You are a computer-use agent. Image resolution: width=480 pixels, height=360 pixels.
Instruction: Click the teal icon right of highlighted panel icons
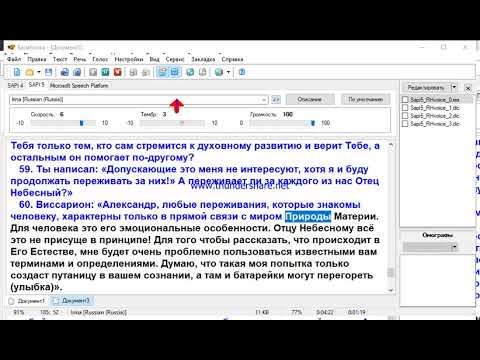click(x=190, y=72)
